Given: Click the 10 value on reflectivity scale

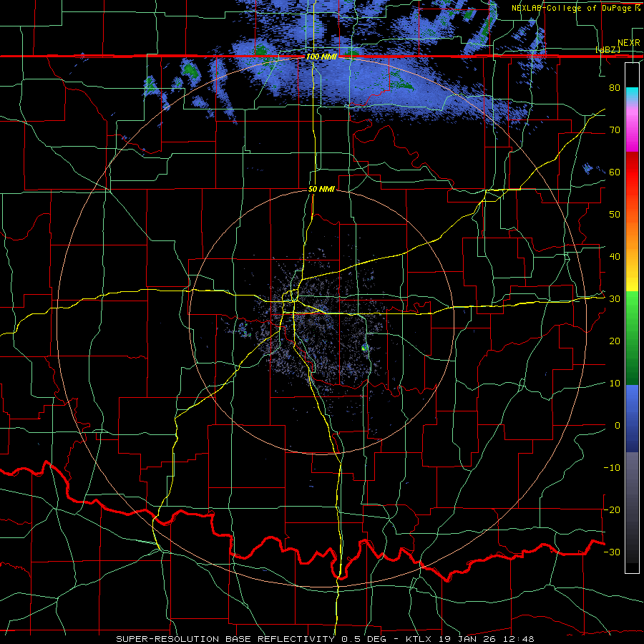Looking at the screenshot, I should click(615, 384).
